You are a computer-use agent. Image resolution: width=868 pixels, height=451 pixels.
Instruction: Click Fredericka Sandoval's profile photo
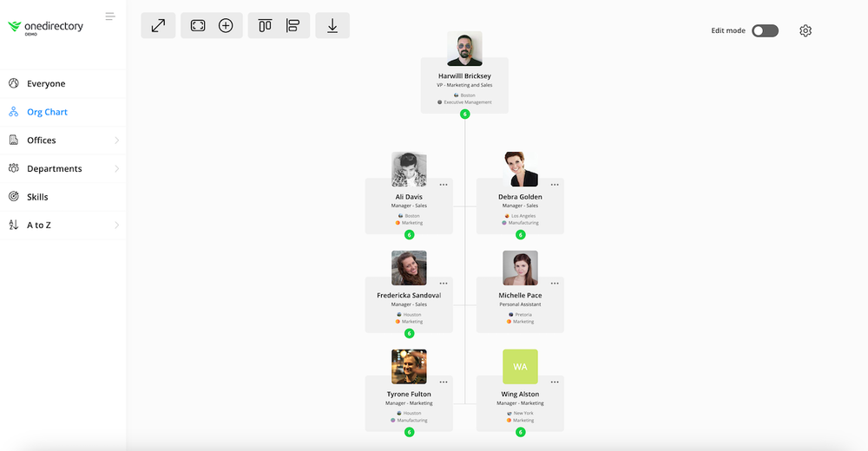(x=409, y=268)
